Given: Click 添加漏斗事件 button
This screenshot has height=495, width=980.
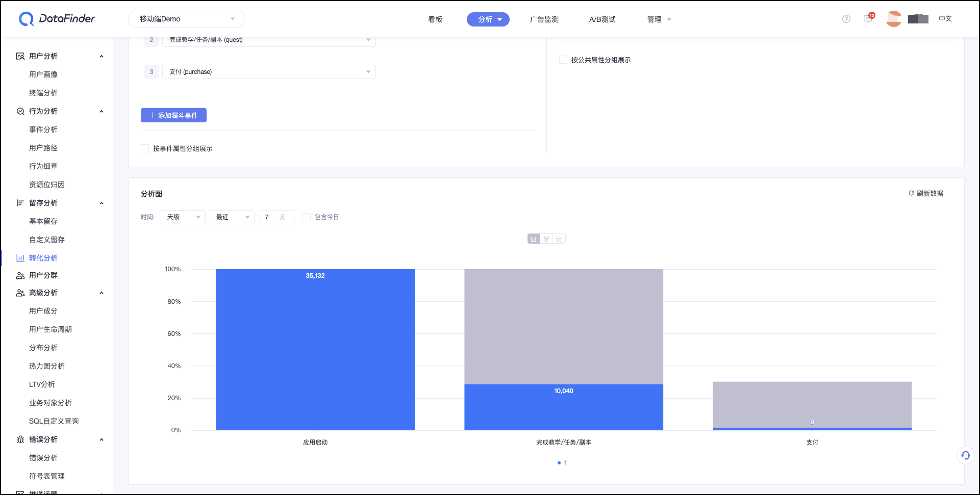Looking at the screenshot, I should 173,115.
